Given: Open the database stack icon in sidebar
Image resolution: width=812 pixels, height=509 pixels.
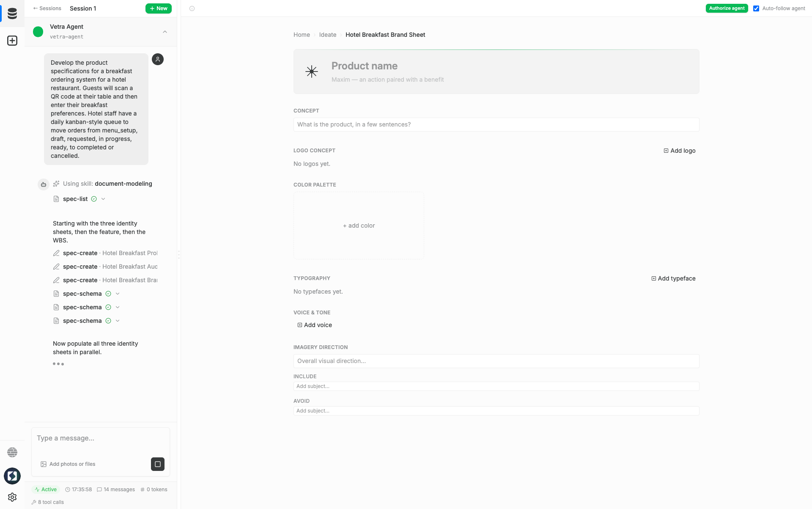Looking at the screenshot, I should click(12, 14).
